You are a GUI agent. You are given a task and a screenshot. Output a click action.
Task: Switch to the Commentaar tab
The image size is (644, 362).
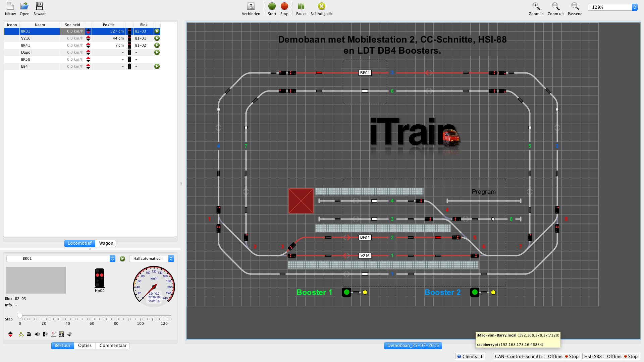pyautogui.click(x=113, y=346)
